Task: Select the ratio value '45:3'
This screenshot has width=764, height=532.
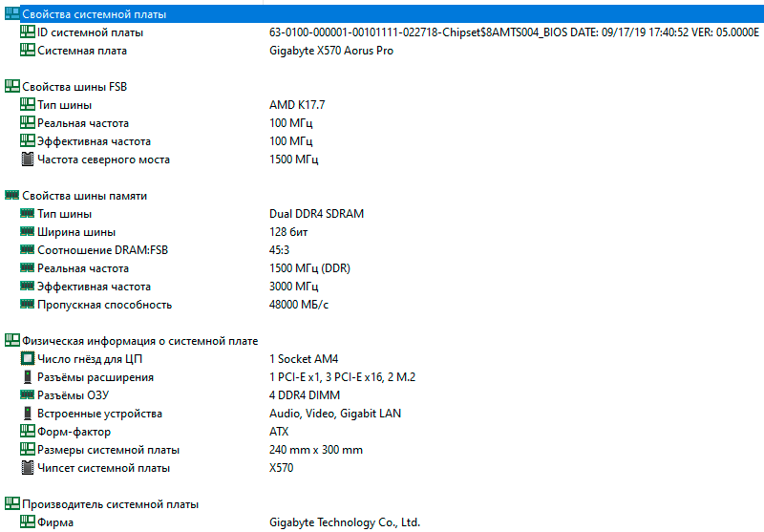Action: pos(279,250)
